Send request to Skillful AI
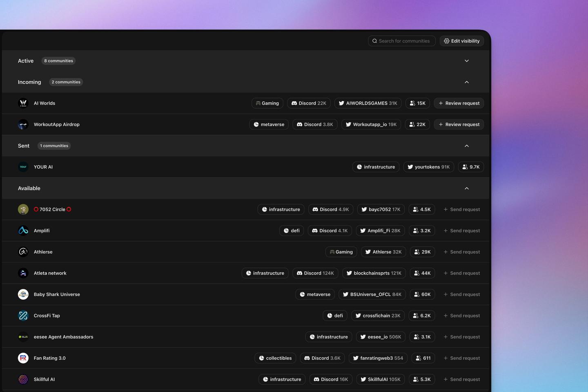The height and width of the screenshot is (392, 588). pos(462,379)
